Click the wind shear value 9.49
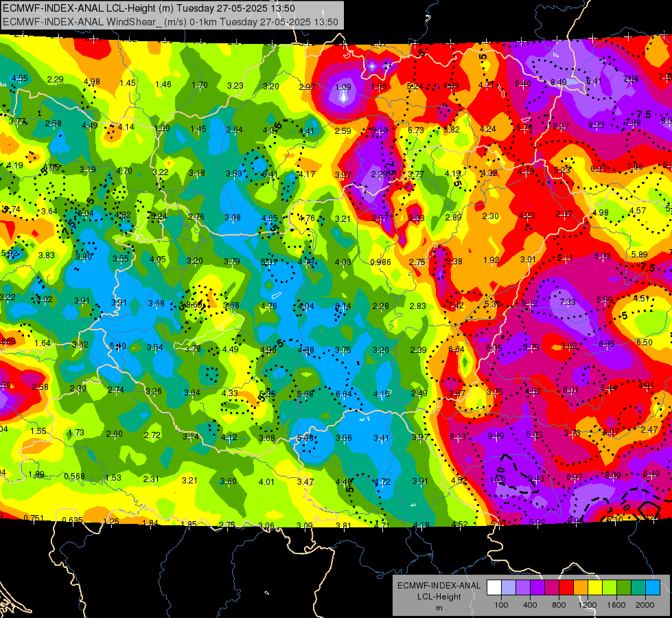The width and height of the screenshot is (672, 618). coord(496,436)
